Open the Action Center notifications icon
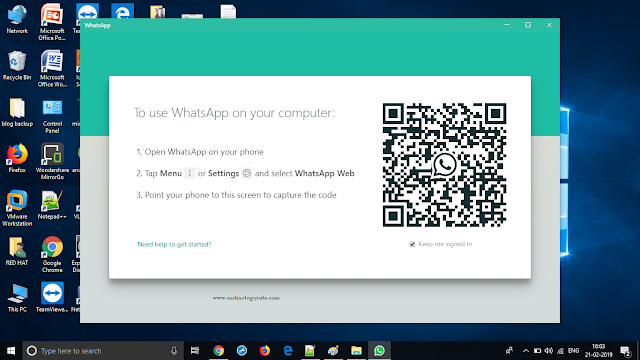The image size is (640, 360). (625, 351)
